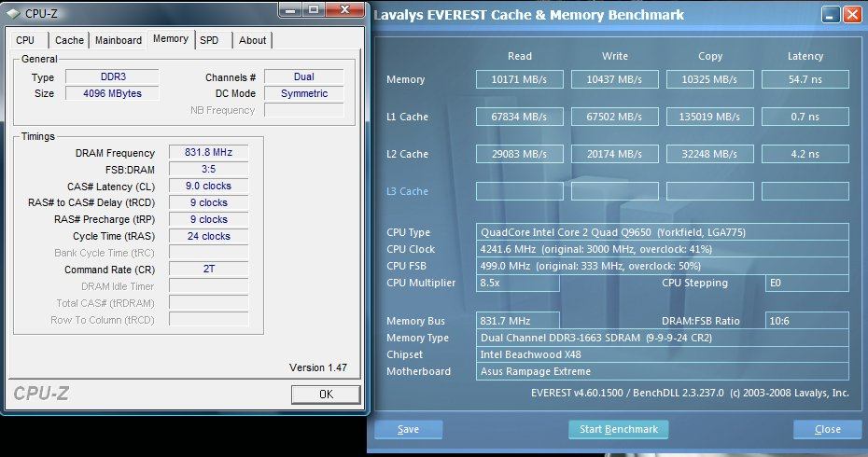This screenshot has height=457, width=868.
Task: Minimize the EVEREST benchmark window
Action: (x=831, y=14)
